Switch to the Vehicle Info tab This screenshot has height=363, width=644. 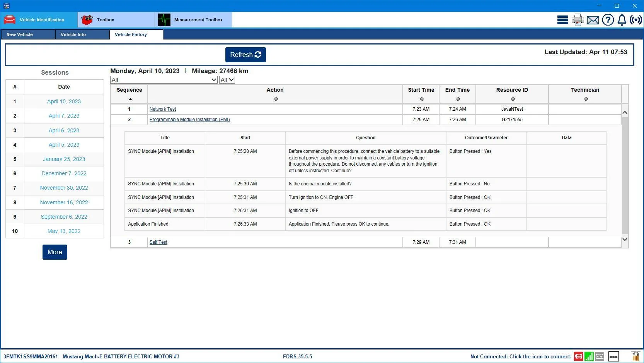(82, 34)
